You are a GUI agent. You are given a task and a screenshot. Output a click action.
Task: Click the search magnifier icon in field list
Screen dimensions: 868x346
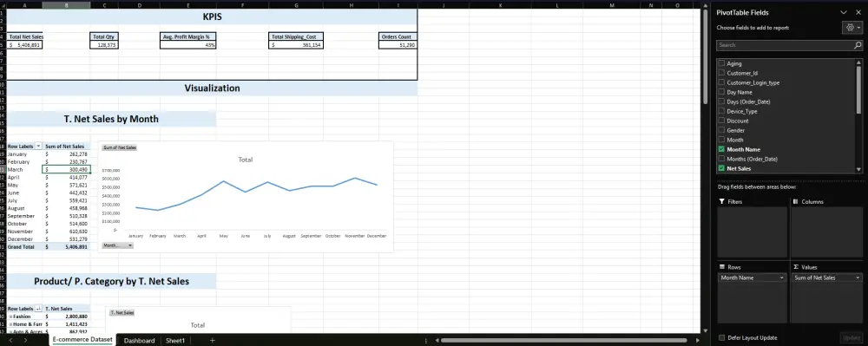click(858, 45)
